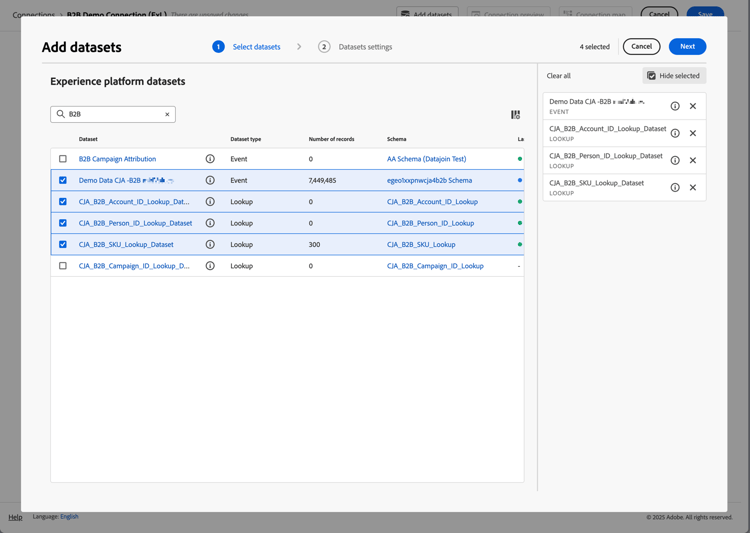Remove Demo Data CJA-B2B from selected list
Image resolution: width=750 pixels, height=533 pixels.
[693, 106]
